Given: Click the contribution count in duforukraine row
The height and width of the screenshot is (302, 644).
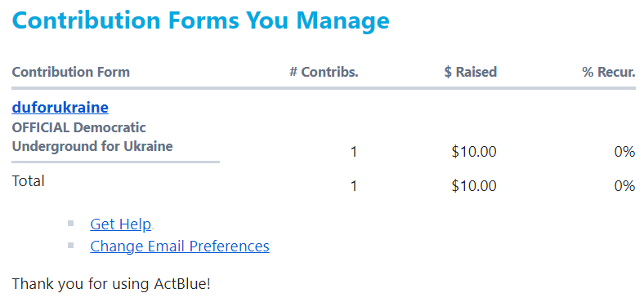Looking at the screenshot, I should point(354,153).
